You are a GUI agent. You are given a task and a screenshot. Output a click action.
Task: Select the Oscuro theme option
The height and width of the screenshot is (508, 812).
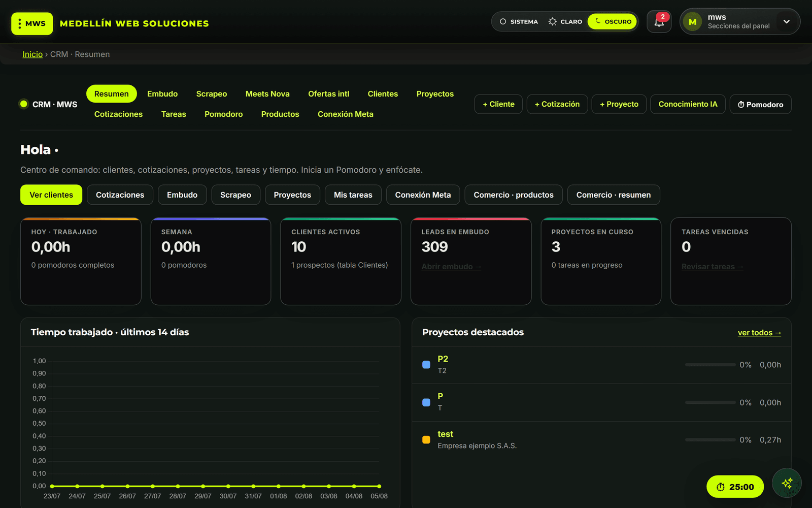pos(613,22)
